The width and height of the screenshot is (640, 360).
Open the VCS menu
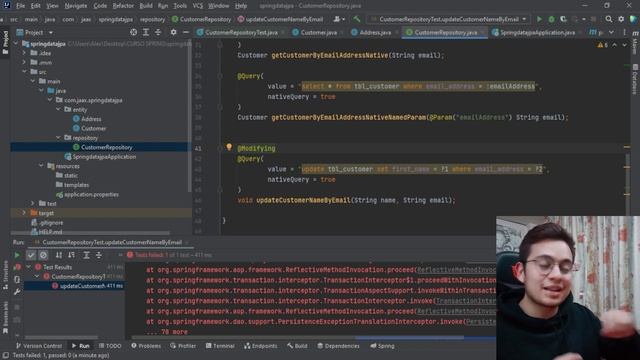click(198, 6)
